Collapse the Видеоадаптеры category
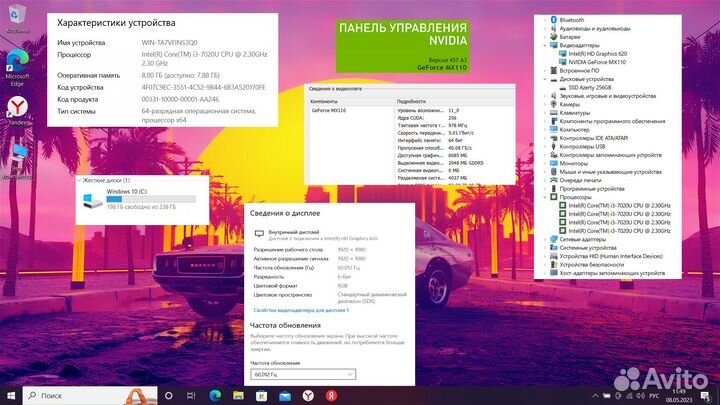 (x=545, y=45)
